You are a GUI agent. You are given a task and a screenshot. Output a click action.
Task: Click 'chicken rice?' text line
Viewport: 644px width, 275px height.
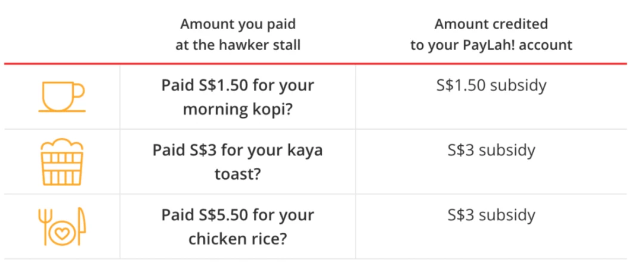(x=238, y=239)
